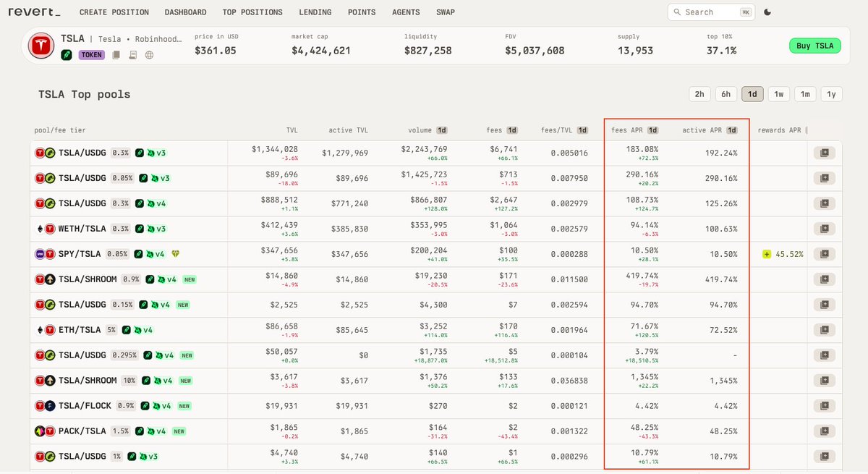Go to DASHBOARD
This screenshot has width=868, height=474.
click(x=185, y=12)
